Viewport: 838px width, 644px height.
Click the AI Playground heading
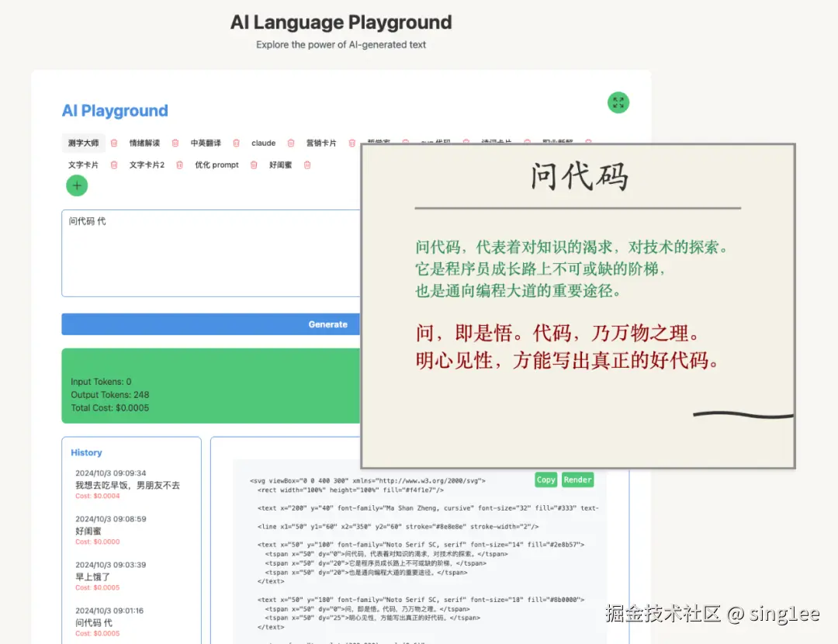click(115, 111)
